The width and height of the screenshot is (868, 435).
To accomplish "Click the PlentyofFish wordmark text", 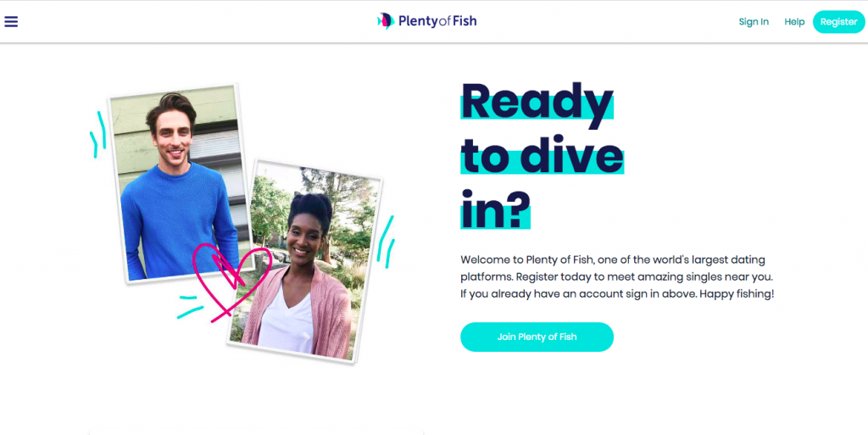I will 437,21.
